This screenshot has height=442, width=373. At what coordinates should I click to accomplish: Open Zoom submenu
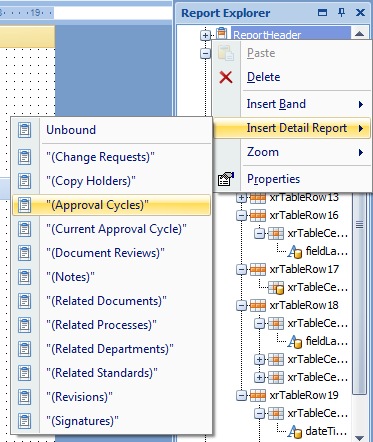pos(292,152)
